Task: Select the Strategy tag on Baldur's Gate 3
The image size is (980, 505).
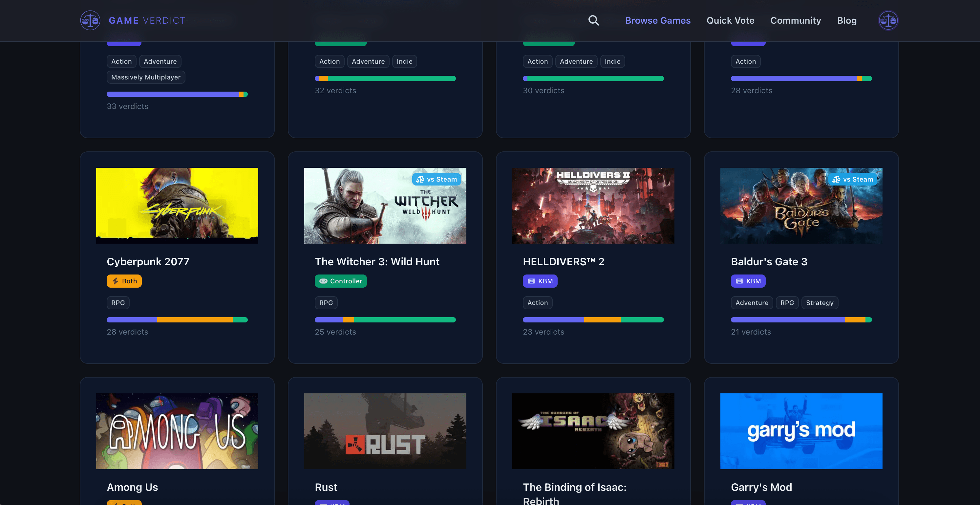Action: click(x=820, y=302)
